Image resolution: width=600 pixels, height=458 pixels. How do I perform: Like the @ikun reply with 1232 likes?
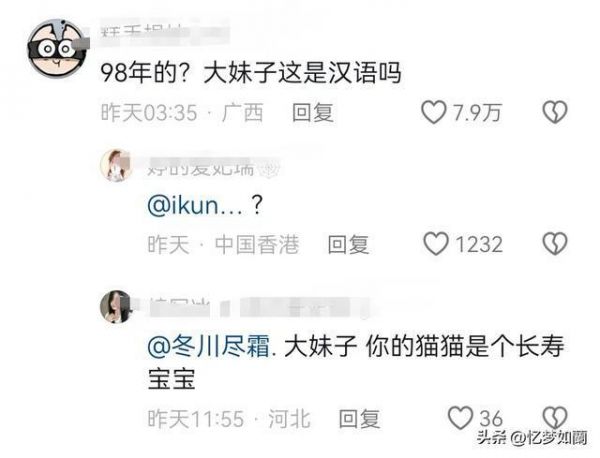[x=435, y=244]
